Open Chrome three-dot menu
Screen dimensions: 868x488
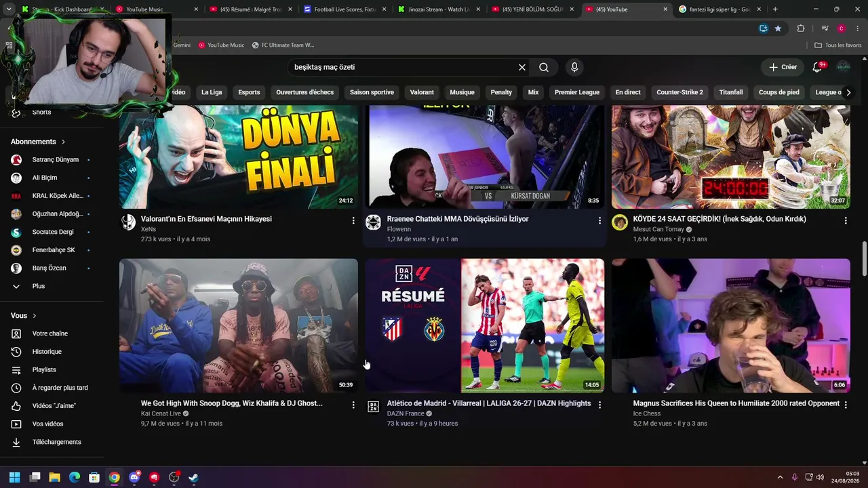pyautogui.click(x=859, y=28)
